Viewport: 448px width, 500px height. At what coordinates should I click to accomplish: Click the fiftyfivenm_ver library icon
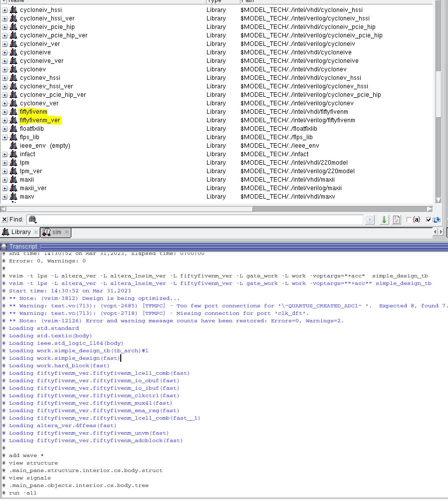(13, 120)
